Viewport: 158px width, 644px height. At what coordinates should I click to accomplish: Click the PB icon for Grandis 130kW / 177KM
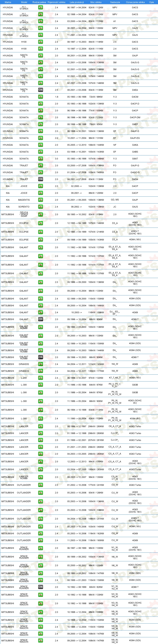[40, 371]
